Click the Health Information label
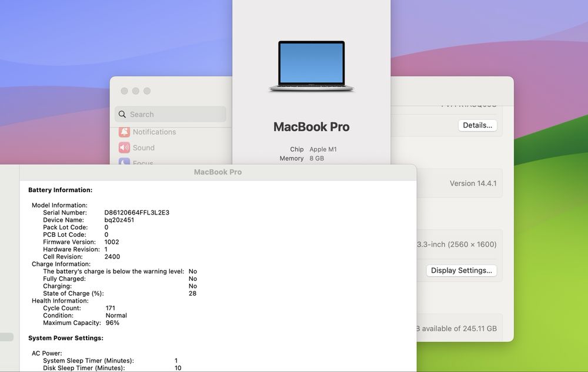Image resolution: width=588 pixels, height=372 pixels. pyautogui.click(x=60, y=301)
